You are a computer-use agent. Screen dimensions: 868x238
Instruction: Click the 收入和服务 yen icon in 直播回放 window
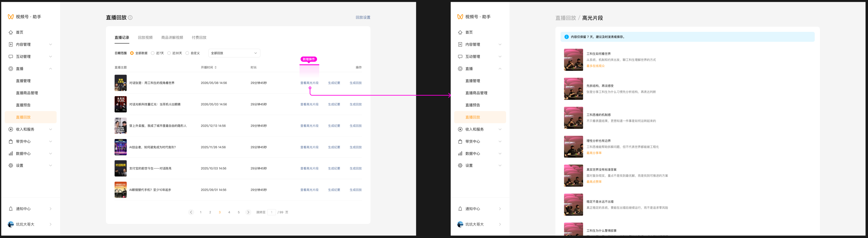coord(11,130)
